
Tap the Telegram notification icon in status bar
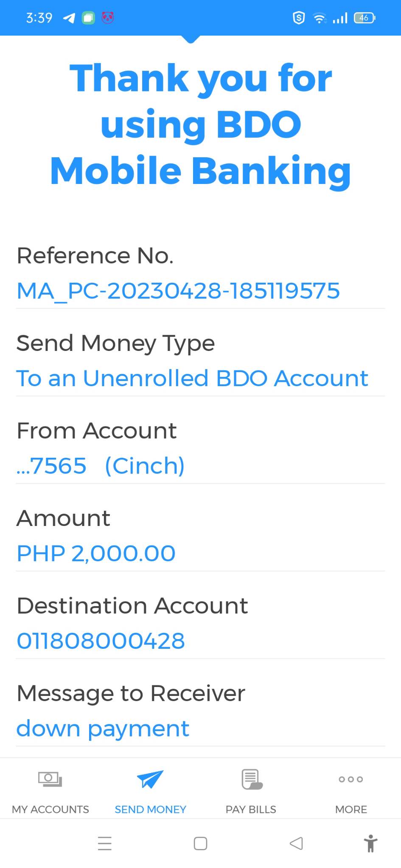click(69, 18)
